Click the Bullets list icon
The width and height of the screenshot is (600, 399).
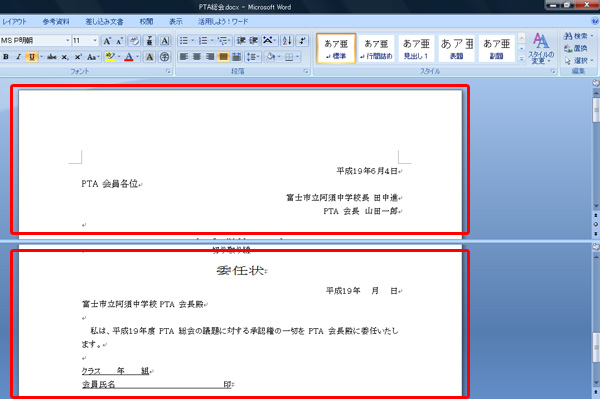coord(184,41)
